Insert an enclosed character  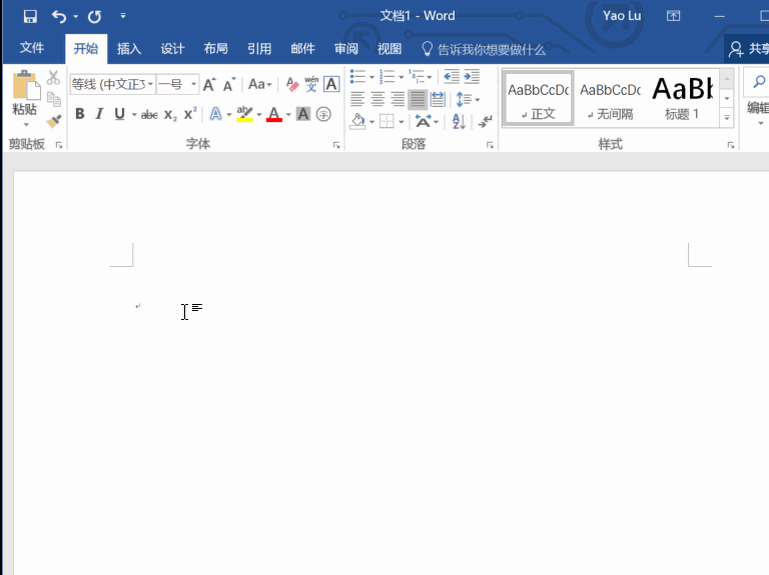click(x=323, y=114)
